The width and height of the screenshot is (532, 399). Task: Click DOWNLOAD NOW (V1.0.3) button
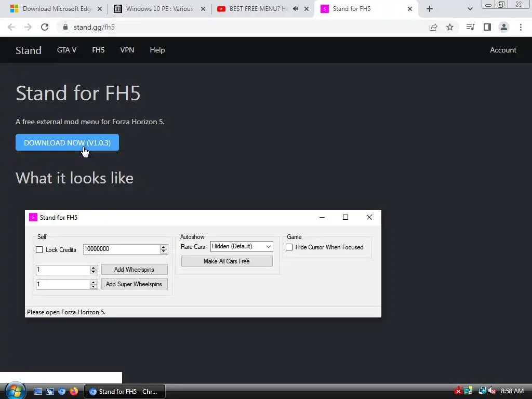point(67,142)
